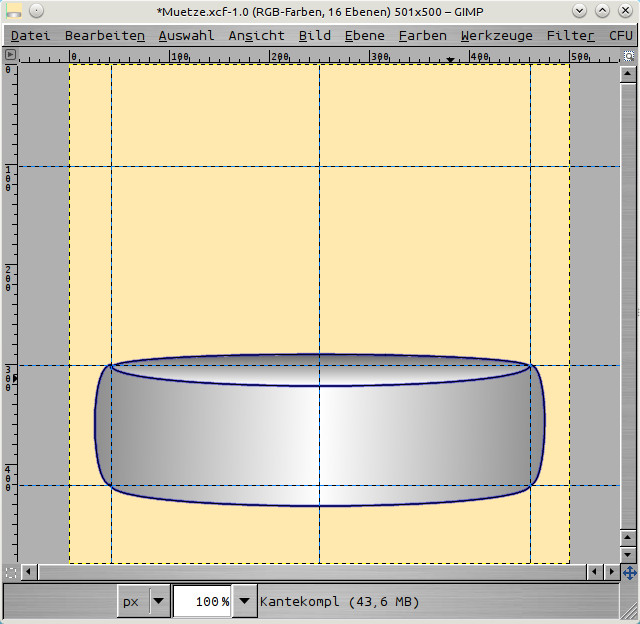Click the navigation cross icon at bottom right
The height and width of the screenshot is (624, 640).
(629, 573)
